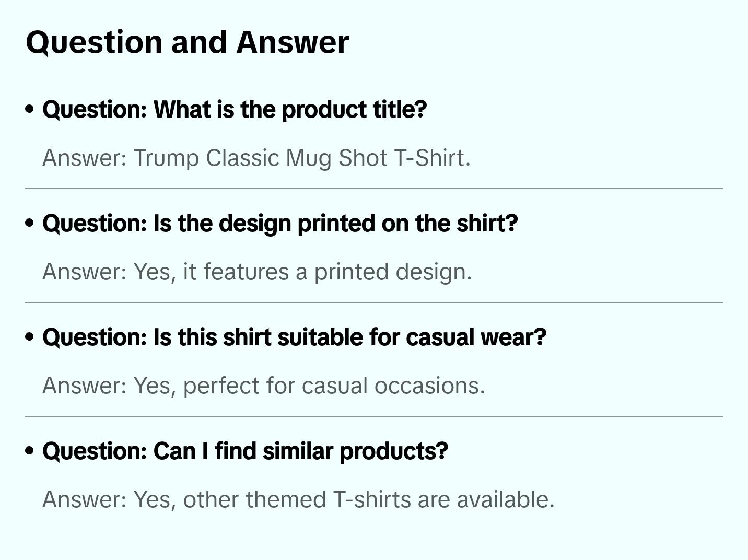Click the bullet before the product title question
748x560 pixels.
30,109
